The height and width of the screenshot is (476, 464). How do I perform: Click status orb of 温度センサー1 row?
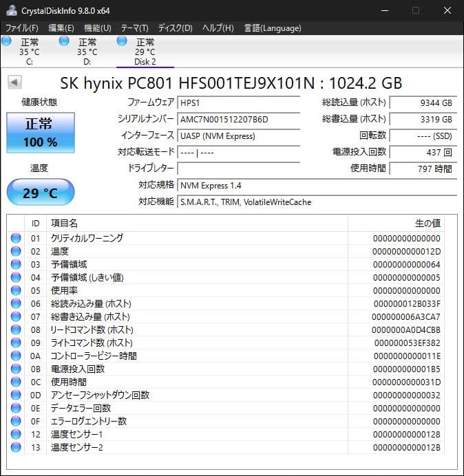pyautogui.click(x=16, y=434)
